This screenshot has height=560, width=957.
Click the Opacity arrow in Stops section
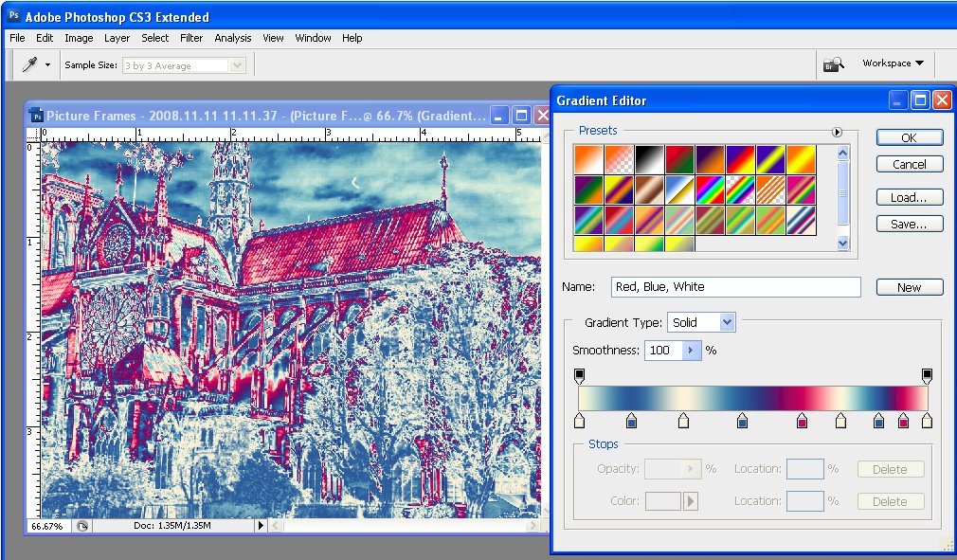pos(691,468)
